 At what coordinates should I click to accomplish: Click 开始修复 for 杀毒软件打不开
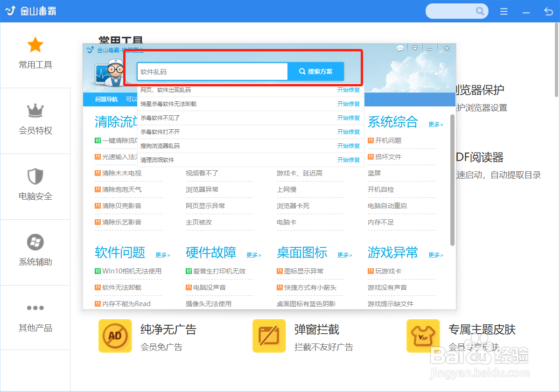tap(349, 132)
